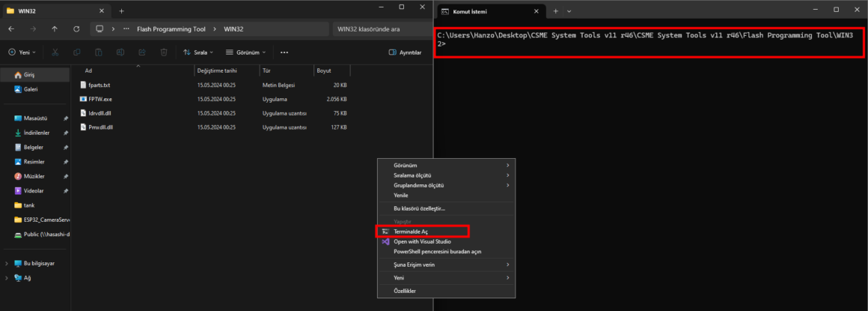
Task: Open a new Explorer tab
Action: pyautogui.click(x=122, y=10)
